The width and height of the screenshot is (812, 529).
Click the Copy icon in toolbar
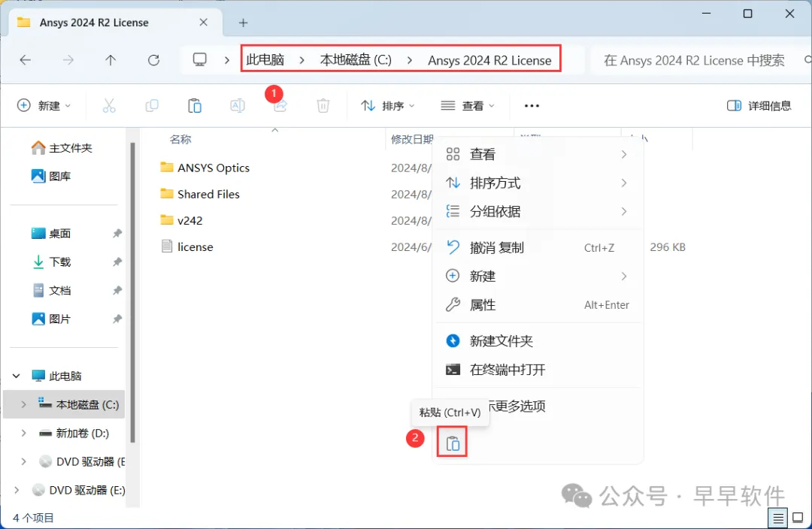(152, 106)
